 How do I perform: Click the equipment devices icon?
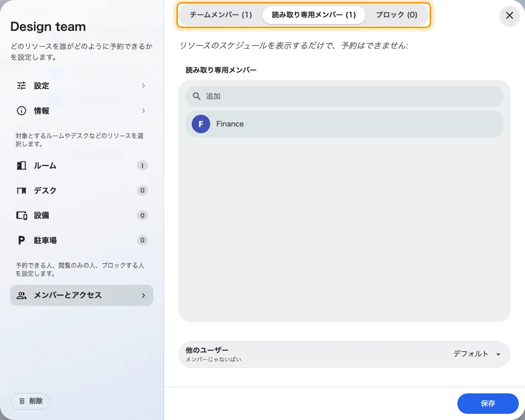click(x=22, y=215)
